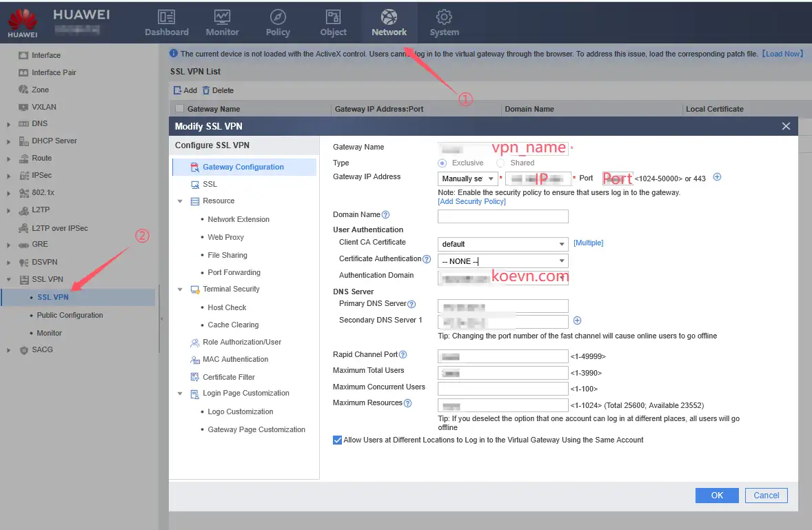Open the System gear icon

[444, 18]
